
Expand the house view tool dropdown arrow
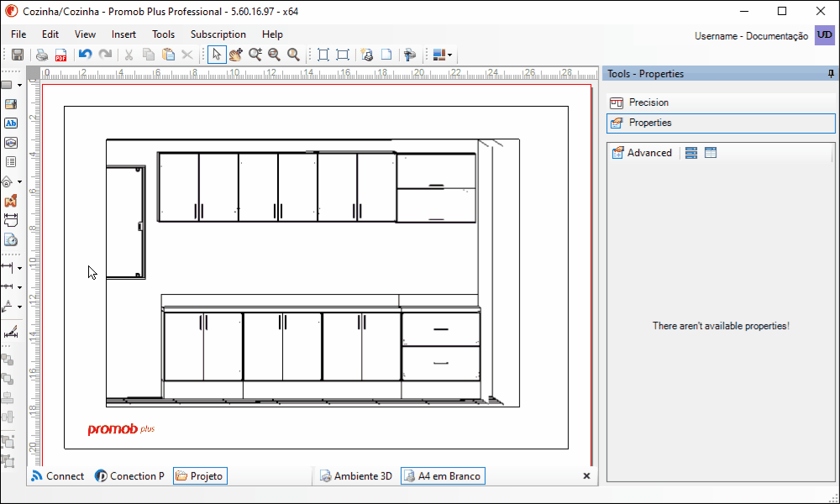(x=19, y=182)
